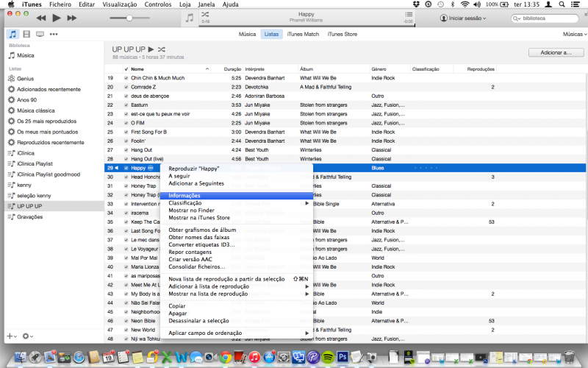Image resolution: width=588 pixels, height=368 pixels.
Task: Expand the Classificação submenu
Action: [x=236, y=203]
